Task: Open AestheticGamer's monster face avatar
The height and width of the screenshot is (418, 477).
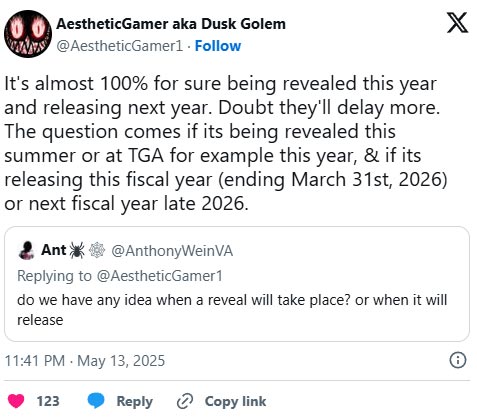Action: [28, 34]
